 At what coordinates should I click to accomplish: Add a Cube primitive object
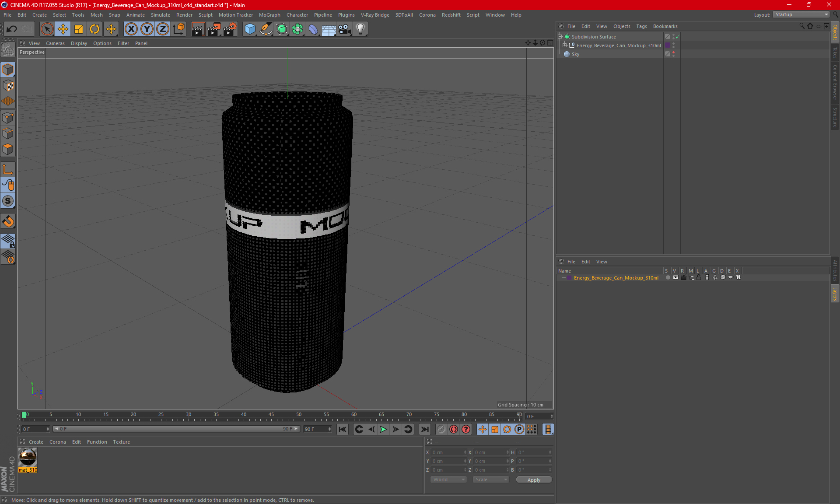(x=250, y=29)
